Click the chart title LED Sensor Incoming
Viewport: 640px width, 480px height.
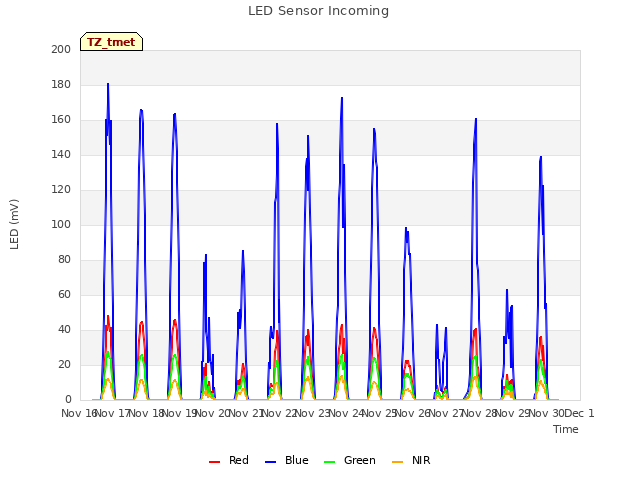click(318, 11)
